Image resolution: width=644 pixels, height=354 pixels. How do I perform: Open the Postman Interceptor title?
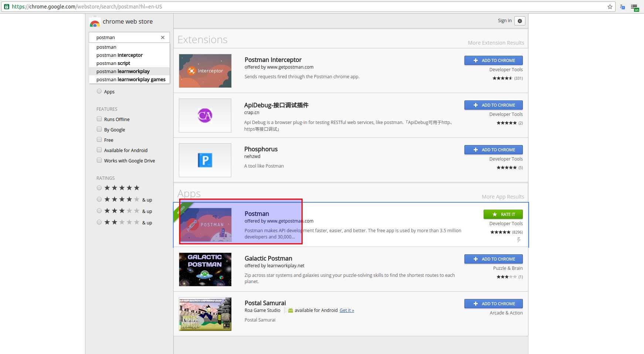click(273, 60)
